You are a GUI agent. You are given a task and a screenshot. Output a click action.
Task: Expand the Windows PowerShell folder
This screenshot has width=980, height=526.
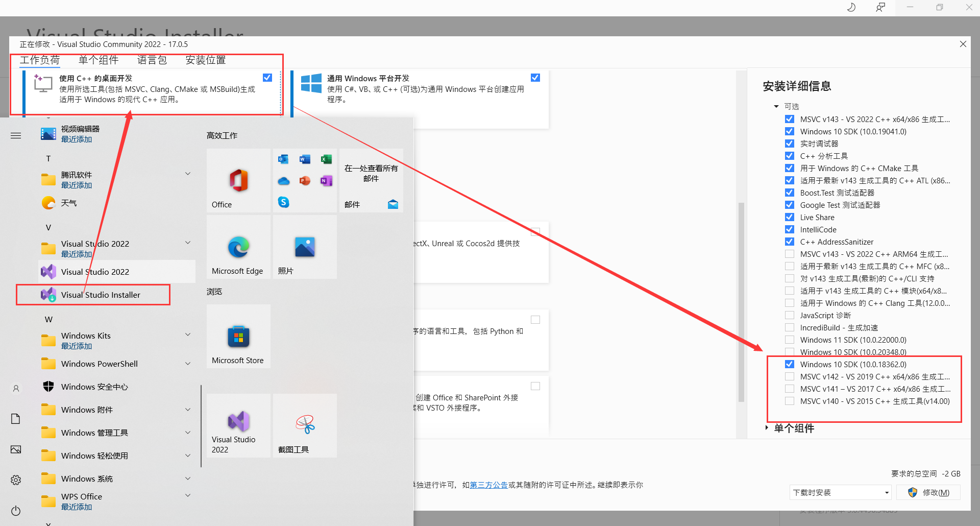pyautogui.click(x=188, y=364)
